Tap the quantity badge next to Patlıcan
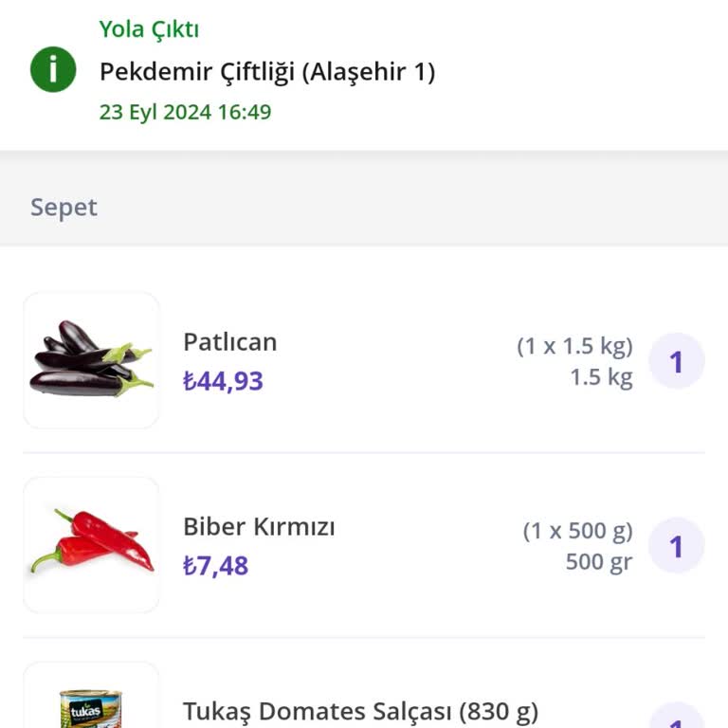Viewport: 728px width, 728px height. pos(677,361)
